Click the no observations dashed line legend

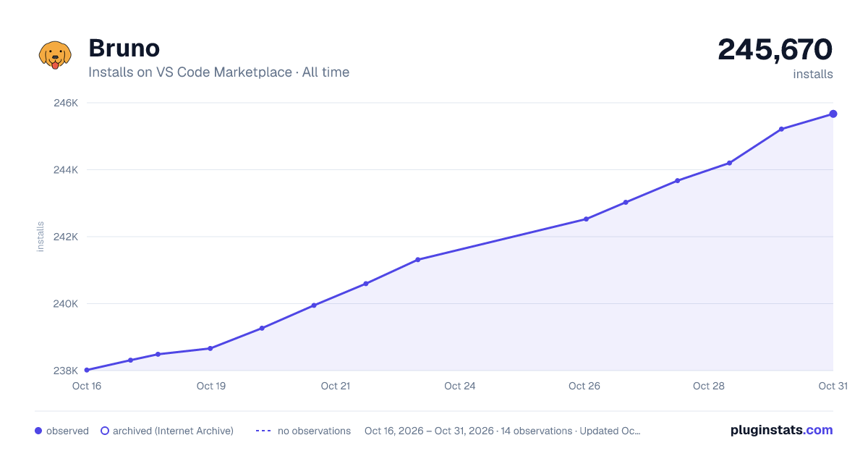[x=263, y=431]
